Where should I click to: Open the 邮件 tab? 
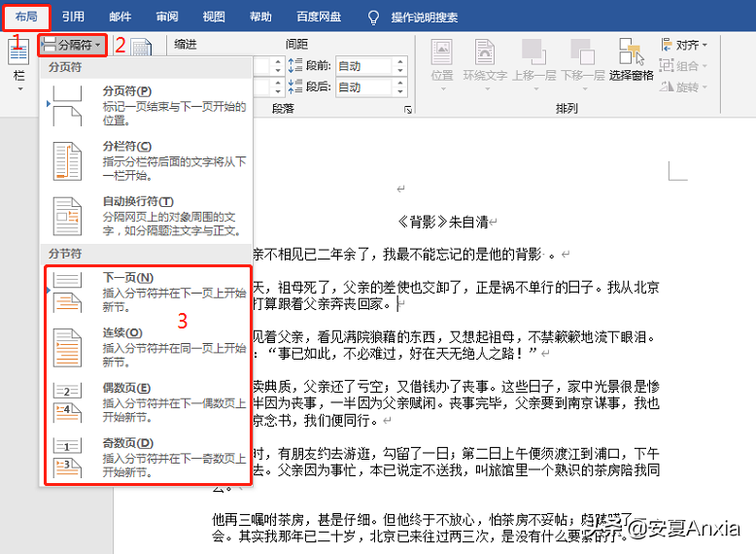(120, 17)
